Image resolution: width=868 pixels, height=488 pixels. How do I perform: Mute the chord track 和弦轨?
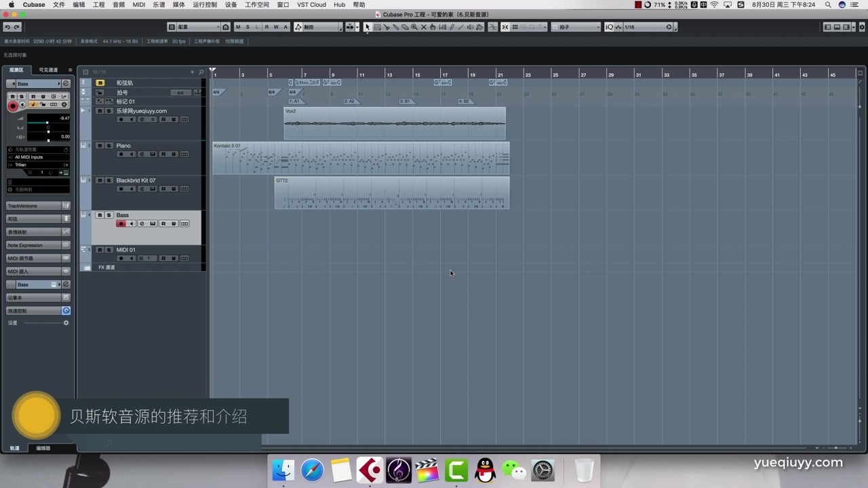(100, 83)
